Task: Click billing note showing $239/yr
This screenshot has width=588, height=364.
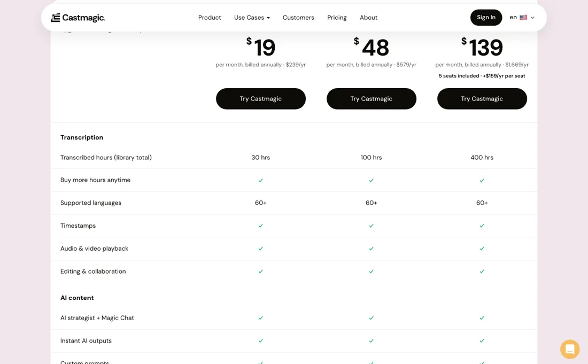Action: coord(261,65)
